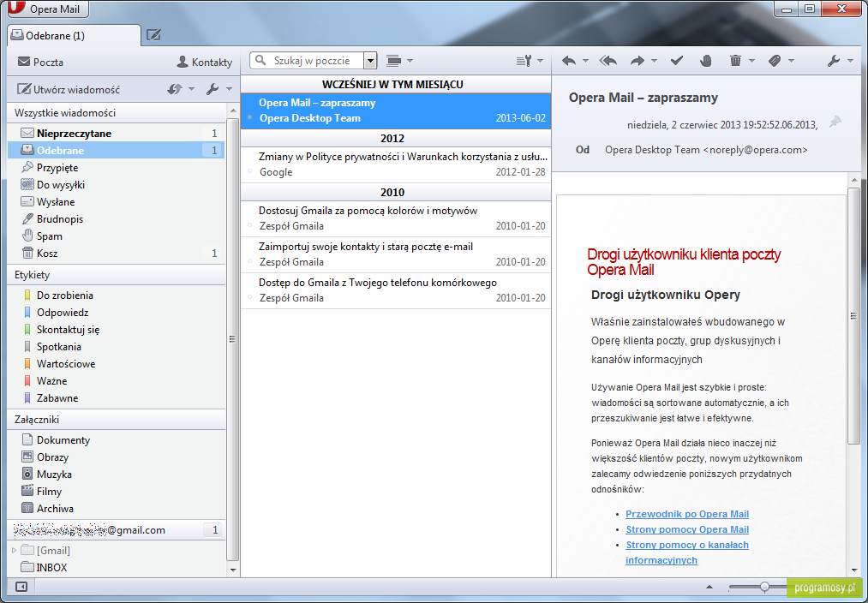Open the Do wysyłki outbox
The width and height of the screenshot is (868, 603).
click(117, 185)
